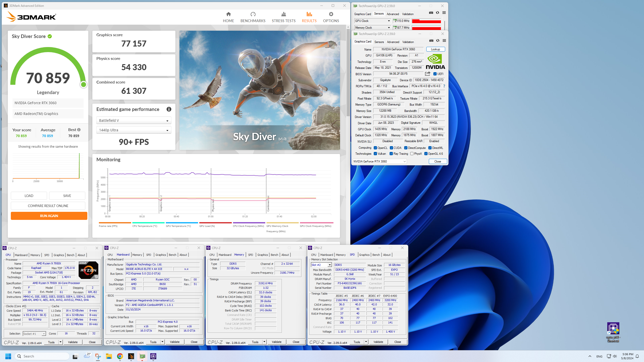The image size is (644, 362).
Task: Click the green validated checkmark beside Sky Diver Score
Action: (x=50, y=36)
